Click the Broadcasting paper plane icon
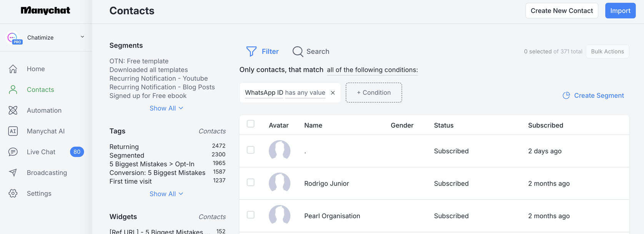This screenshot has width=644, height=234. coord(13,173)
